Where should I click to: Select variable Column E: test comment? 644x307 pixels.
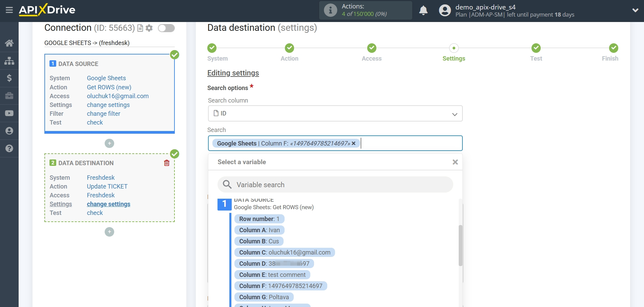coord(272,275)
